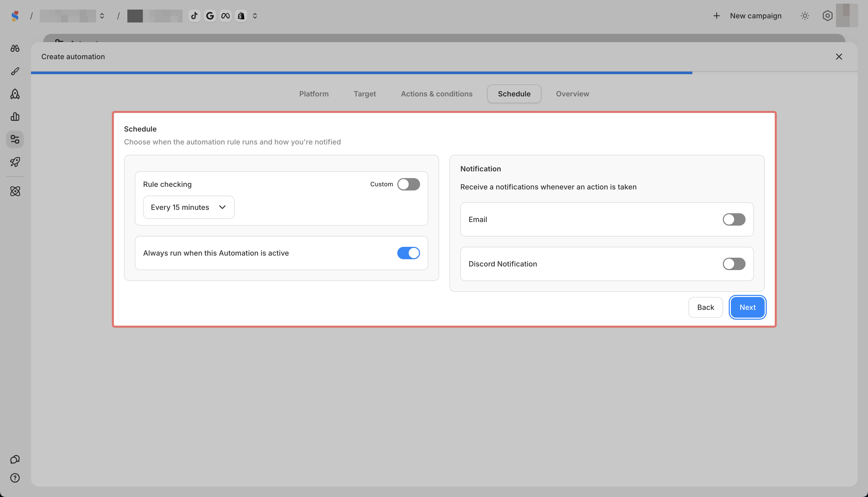868x497 pixels.
Task: Turn off Always run toggle
Action: click(x=408, y=253)
